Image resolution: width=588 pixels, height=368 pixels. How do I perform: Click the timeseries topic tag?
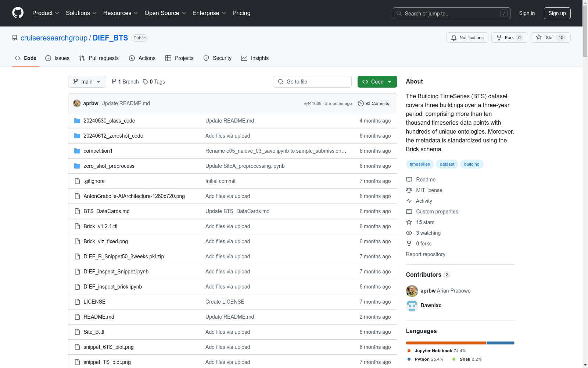tap(420, 164)
